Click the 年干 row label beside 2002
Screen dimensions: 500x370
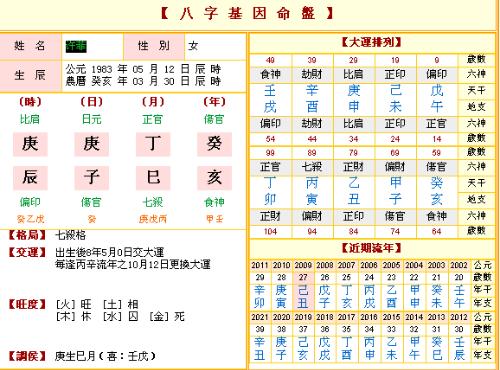pos(482,289)
